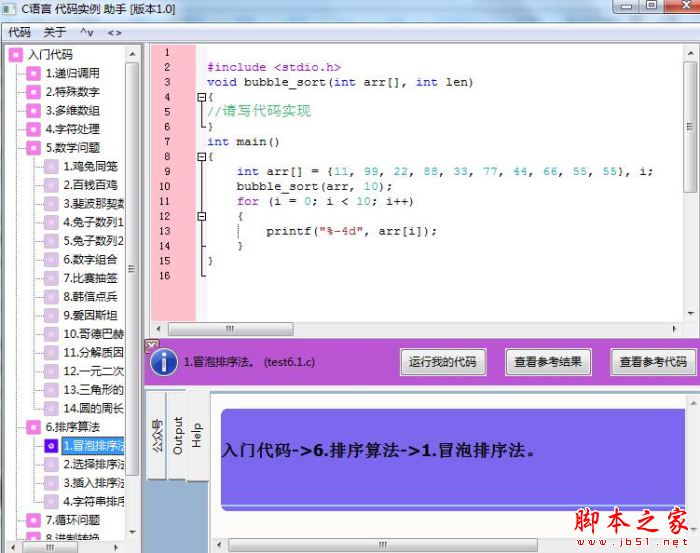Click the item icon beside 10.哥德巴赫
This screenshot has width=700, height=553.
coord(51,334)
